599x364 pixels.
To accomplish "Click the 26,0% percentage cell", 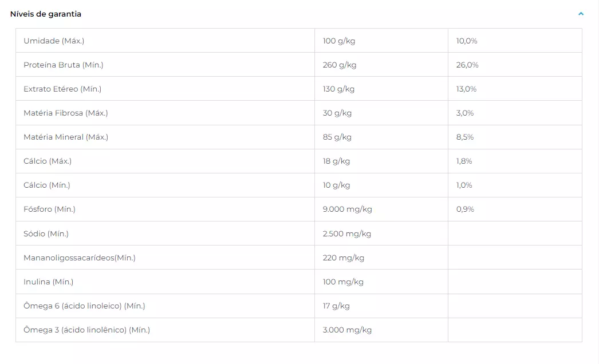I will [515, 65].
